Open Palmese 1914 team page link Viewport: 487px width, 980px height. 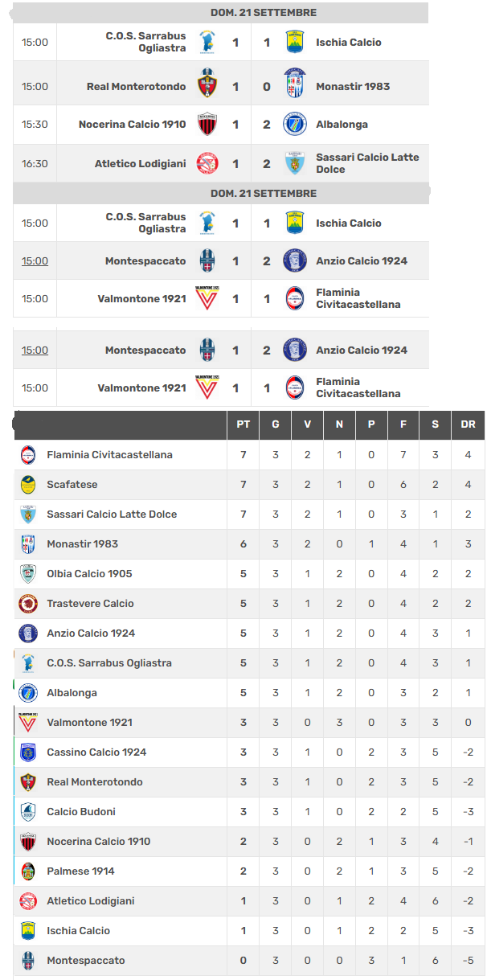pyautogui.click(x=80, y=871)
